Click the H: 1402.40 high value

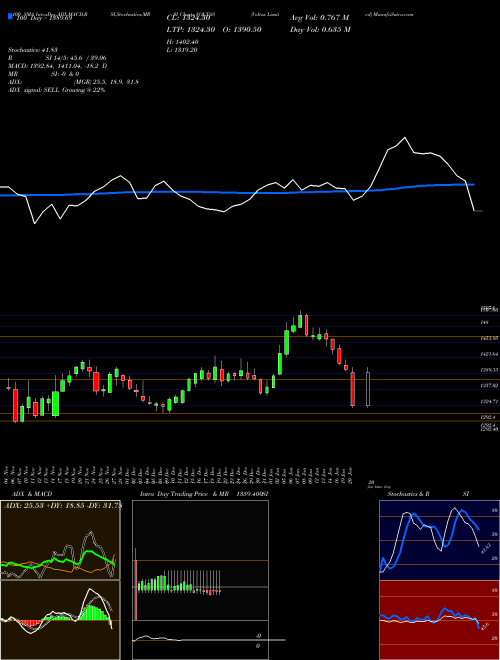point(183,42)
